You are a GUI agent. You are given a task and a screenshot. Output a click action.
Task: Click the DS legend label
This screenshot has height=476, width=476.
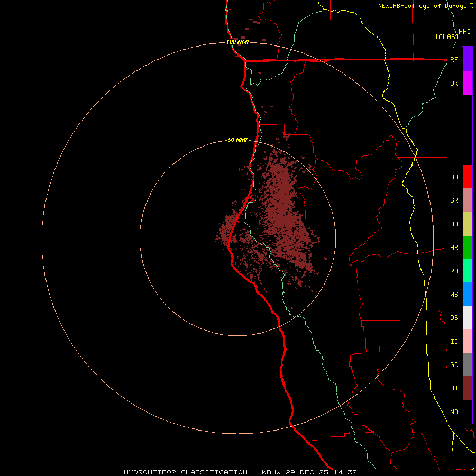pos(454,318)
